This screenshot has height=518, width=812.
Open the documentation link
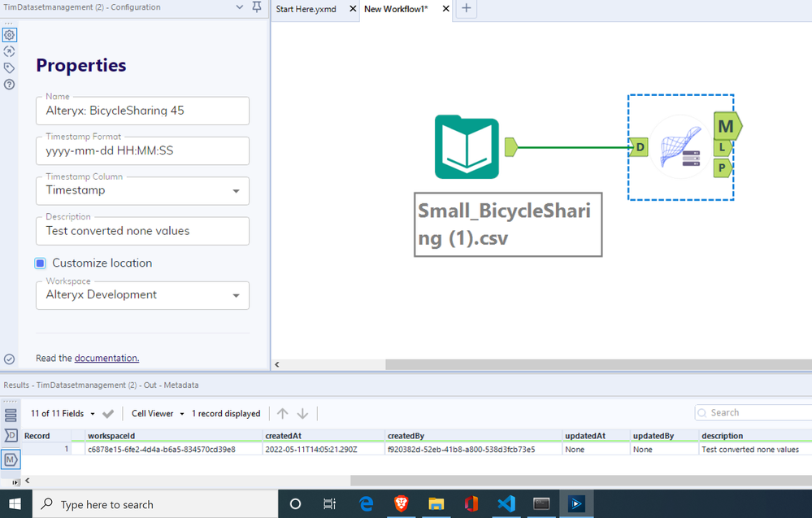[106, 358]
